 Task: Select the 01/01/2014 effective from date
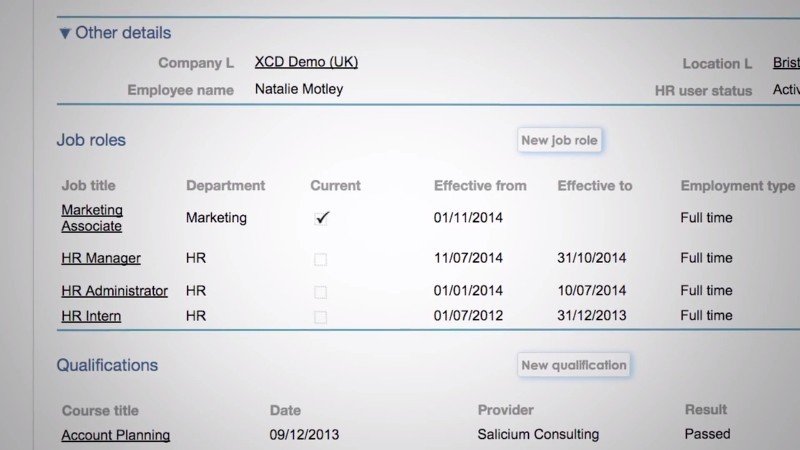(x=468, y=291)
